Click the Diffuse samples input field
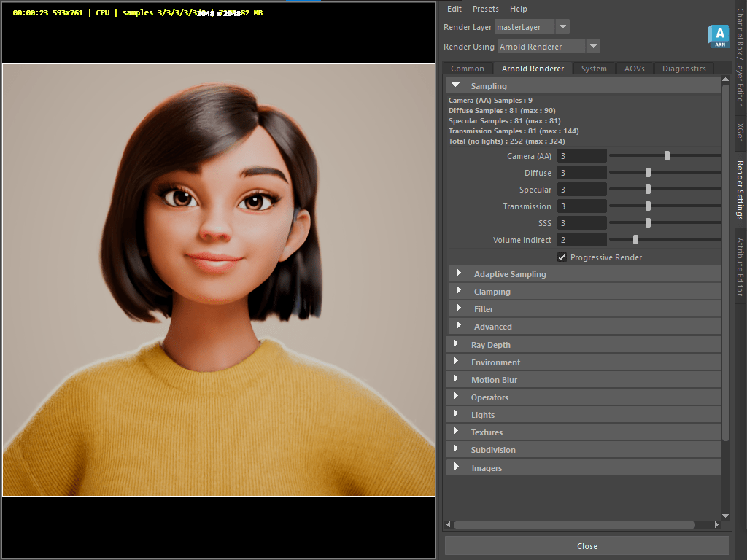 (581, 173)
